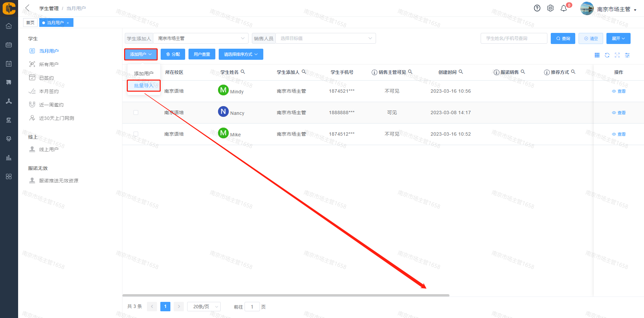Open the 20条/页 page size dropdown
644x318 pixels.
pos(204,307)
